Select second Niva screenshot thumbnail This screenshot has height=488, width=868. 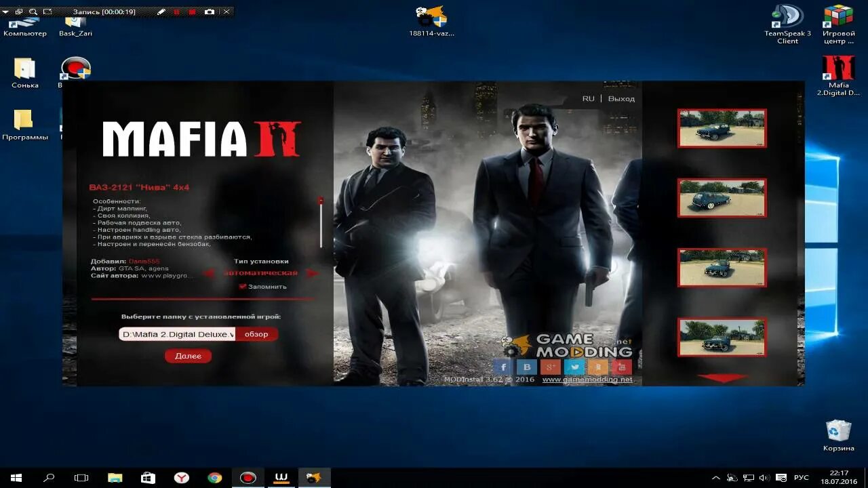722,198
